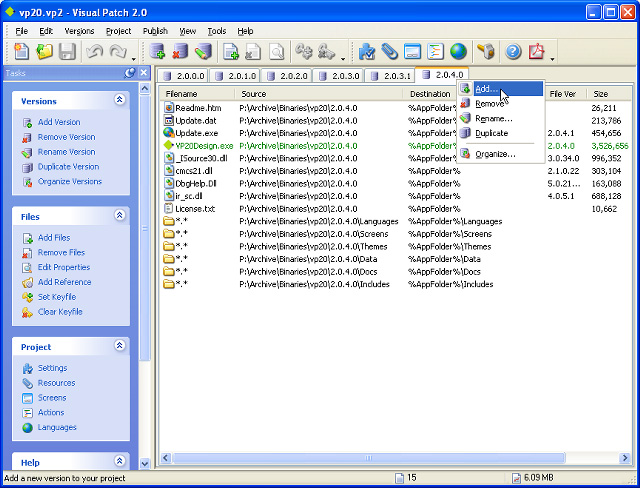Image resolution: width=640 pixels, height=488 pixels.
Task: Open toolbar options dropdown at toolbar end
Action: (x=552, y=59)
